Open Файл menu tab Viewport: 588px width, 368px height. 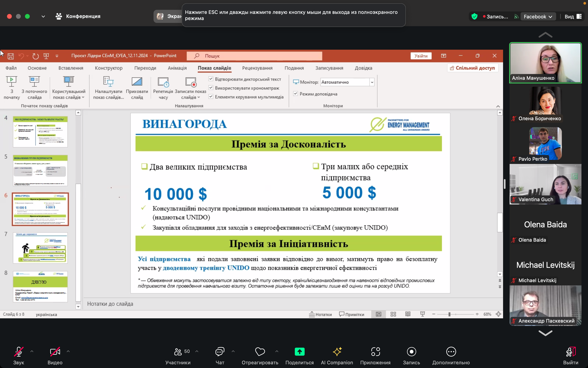click(x=11, y=68)
